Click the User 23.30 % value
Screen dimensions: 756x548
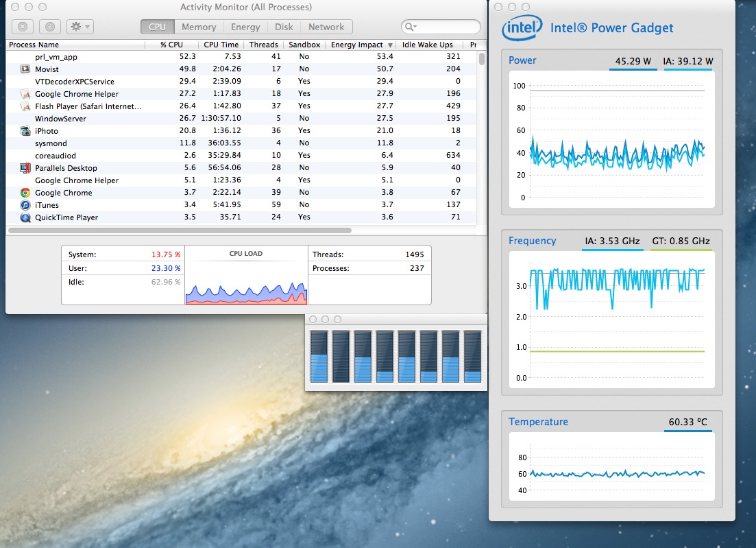point(166,268)
